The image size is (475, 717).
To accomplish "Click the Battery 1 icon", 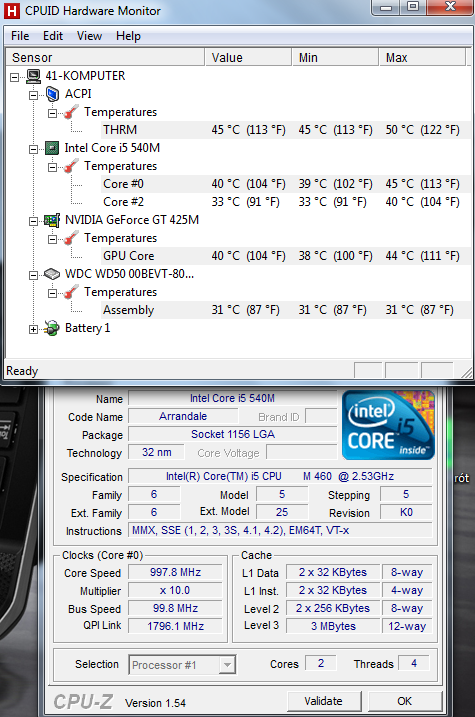I will 52,328.
